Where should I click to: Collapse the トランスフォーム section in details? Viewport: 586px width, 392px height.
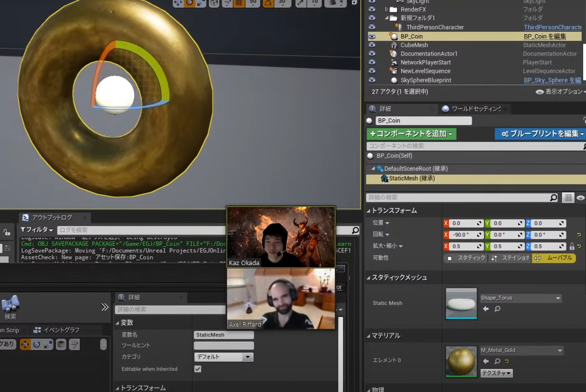[369, 211]
